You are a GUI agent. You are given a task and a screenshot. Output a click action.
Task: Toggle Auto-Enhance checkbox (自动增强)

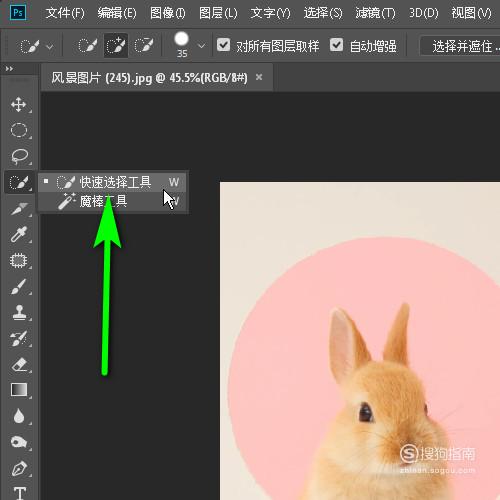point(336,45)
